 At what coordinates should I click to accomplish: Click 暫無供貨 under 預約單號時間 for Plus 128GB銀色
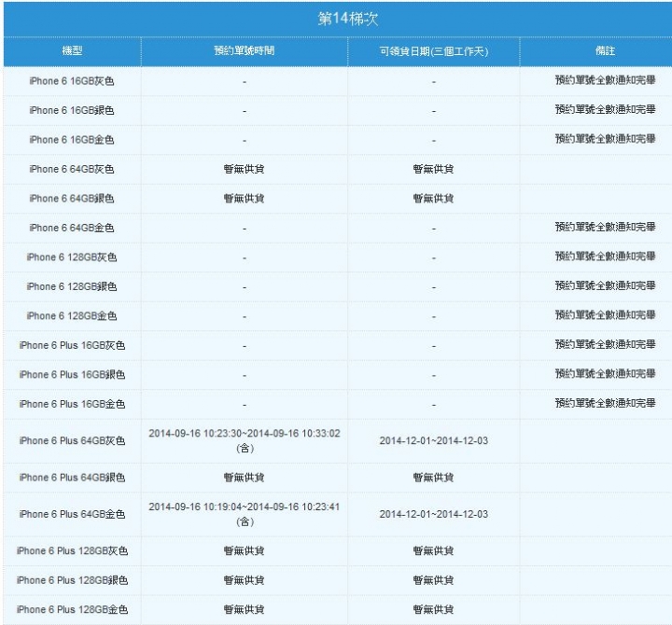pyautogui.click(x=245, y=580)
